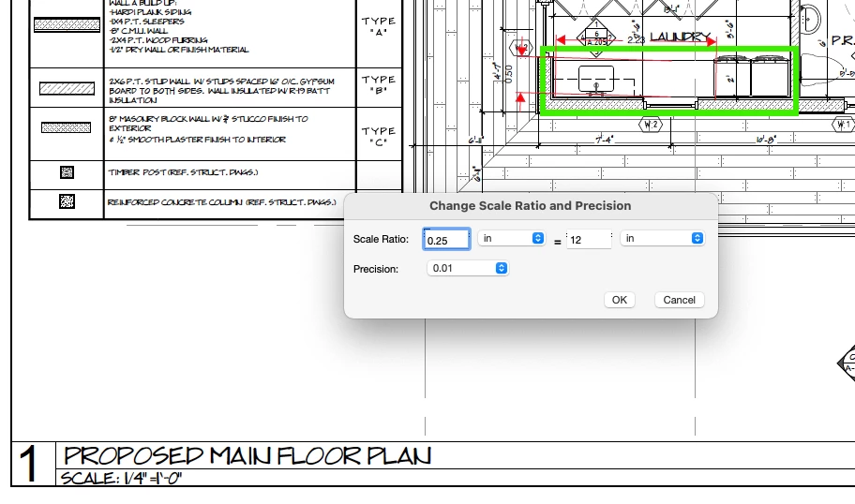Click the W:2 window tag hexagon
The height and width of the screenshot is (504, 855).
[650, 125]
